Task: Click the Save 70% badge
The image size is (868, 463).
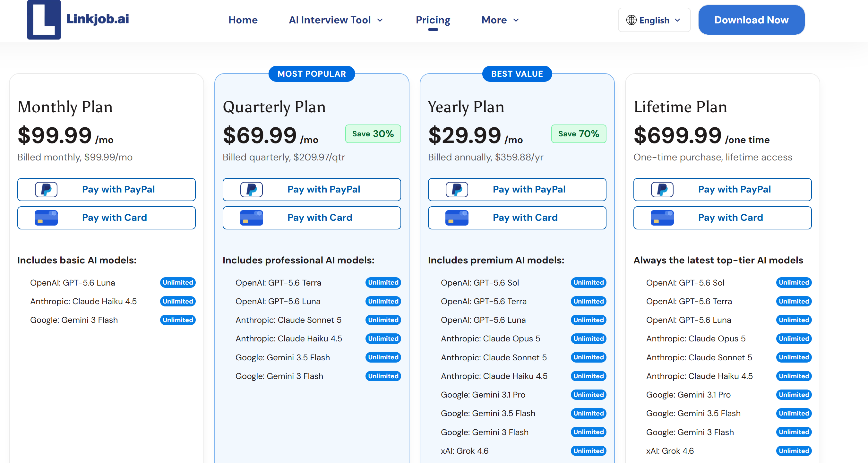Action: pos(579,134)
